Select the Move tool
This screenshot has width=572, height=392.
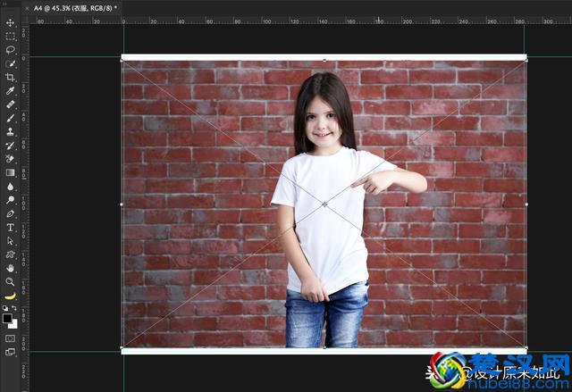click(10, 22)
